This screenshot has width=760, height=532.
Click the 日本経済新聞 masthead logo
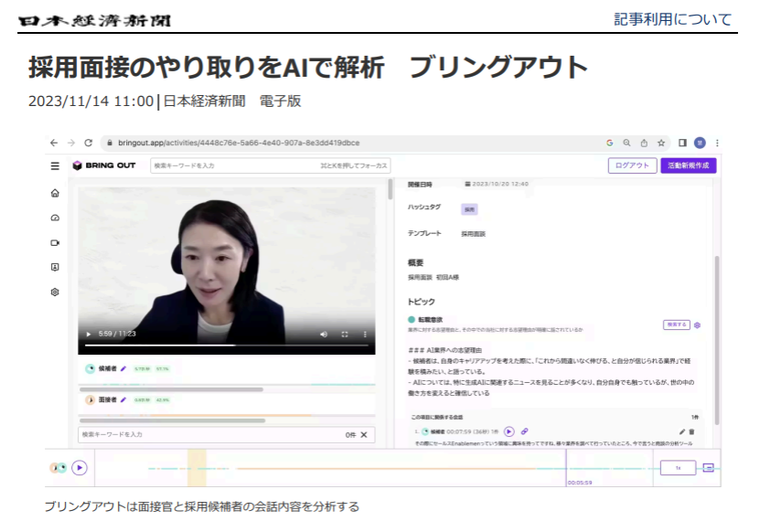click(95, 21)
